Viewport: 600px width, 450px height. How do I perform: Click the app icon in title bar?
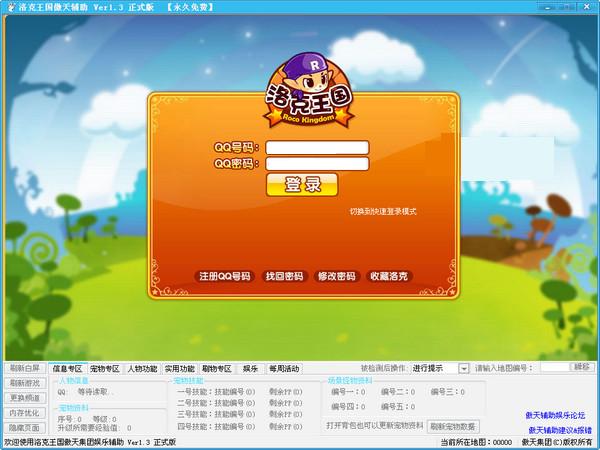click(x=10, y=7)
